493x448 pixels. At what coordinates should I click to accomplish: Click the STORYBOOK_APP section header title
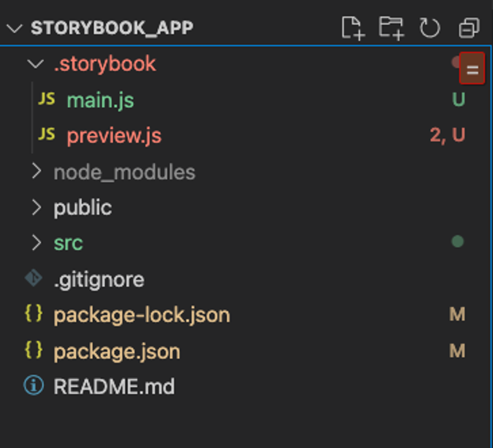(112, 28)
